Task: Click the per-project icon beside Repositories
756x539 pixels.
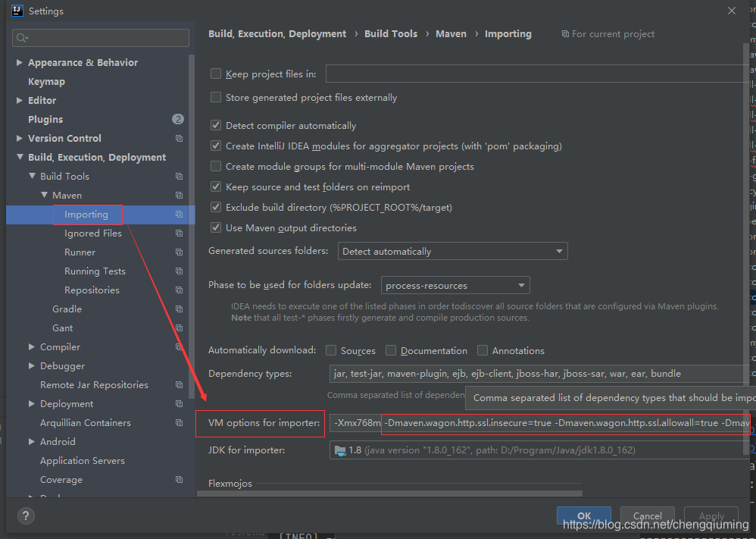Action: (179, 290)
